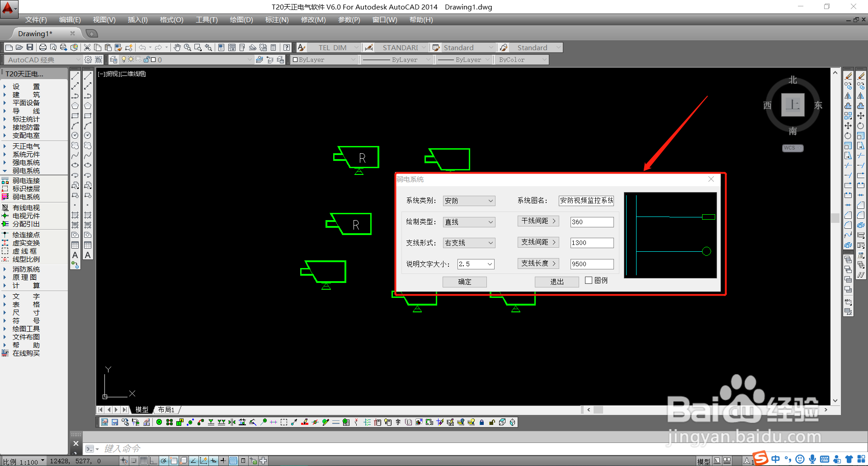Toggle Object Snap in status bar

174,461
